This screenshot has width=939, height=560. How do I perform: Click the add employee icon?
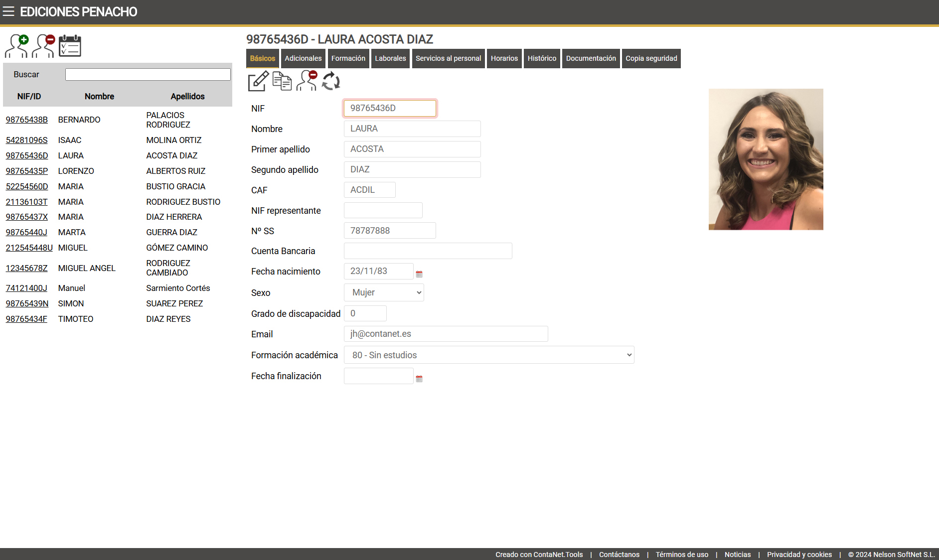point(17,46)
